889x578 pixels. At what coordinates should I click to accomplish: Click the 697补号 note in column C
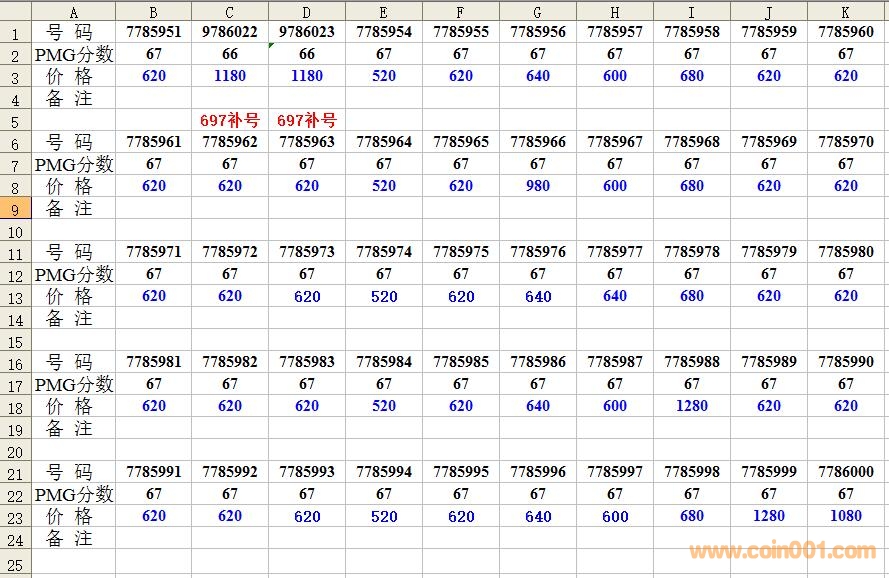click(x=230, y=120)
